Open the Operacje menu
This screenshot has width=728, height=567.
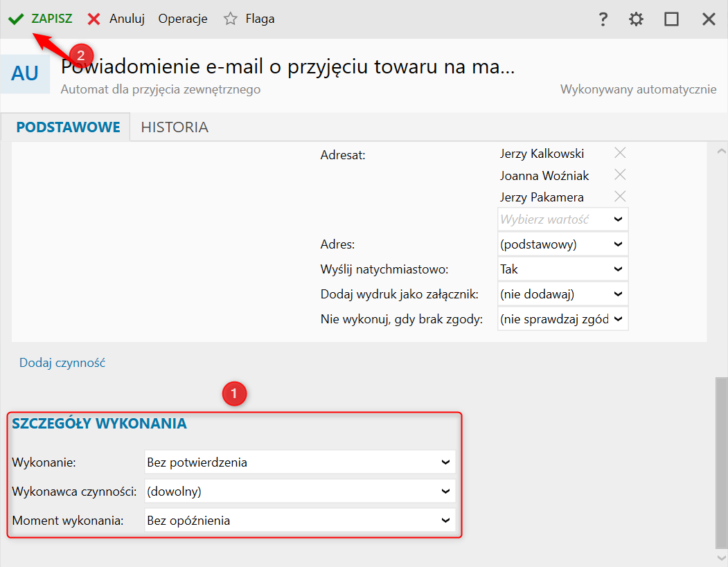coord(183,19)
